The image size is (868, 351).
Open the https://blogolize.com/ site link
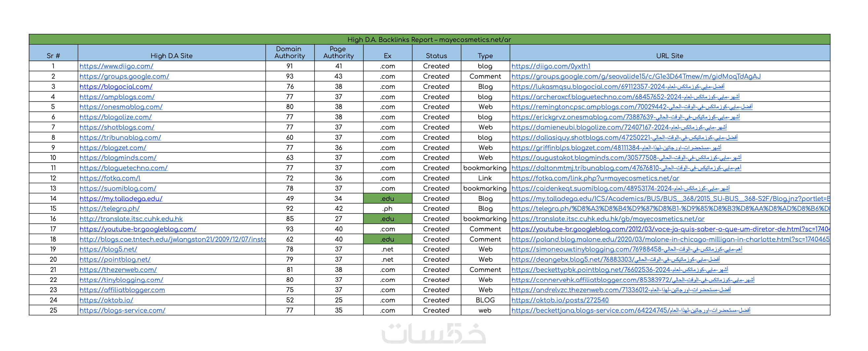(116, 117)
